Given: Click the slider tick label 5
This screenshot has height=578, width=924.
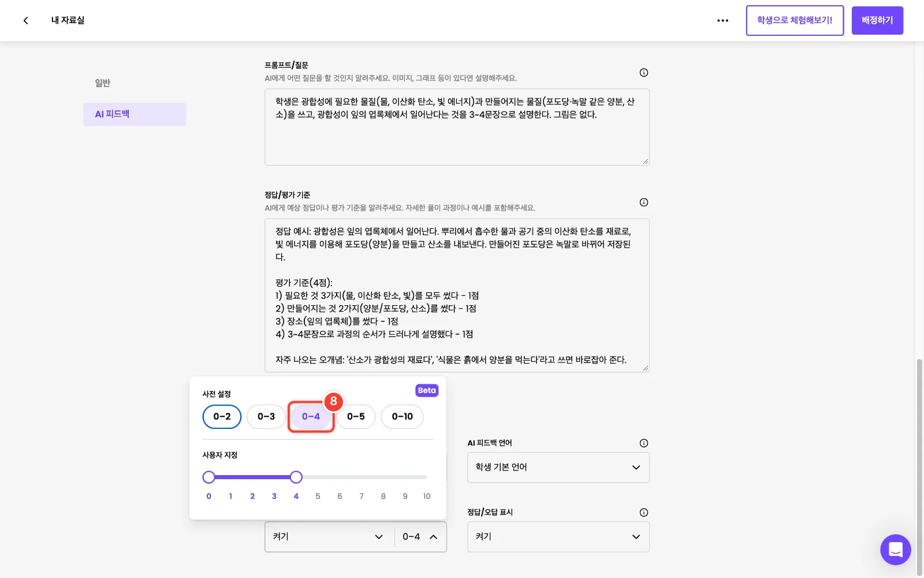Looking at the screenshot, I should [x=318, y=497].
